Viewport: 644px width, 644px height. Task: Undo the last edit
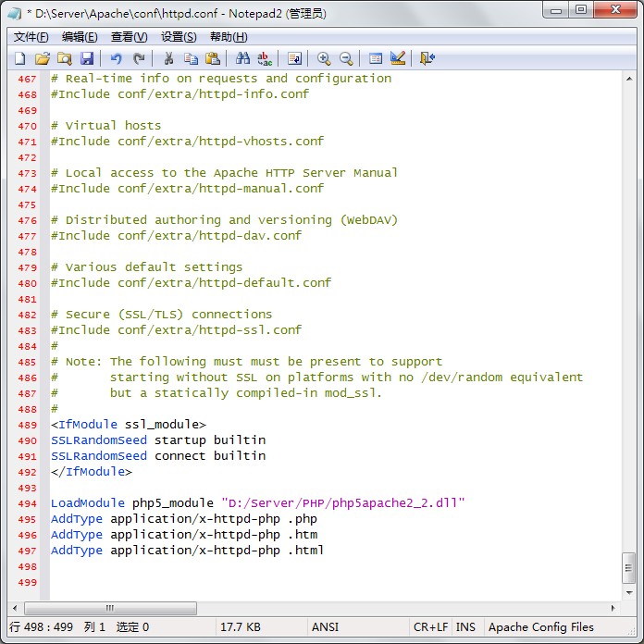click(117, 58)
